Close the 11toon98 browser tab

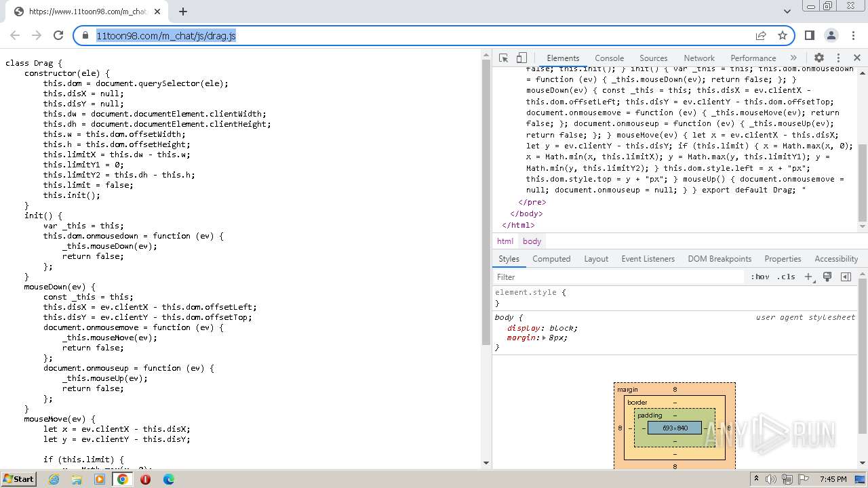tap(157, 12)
